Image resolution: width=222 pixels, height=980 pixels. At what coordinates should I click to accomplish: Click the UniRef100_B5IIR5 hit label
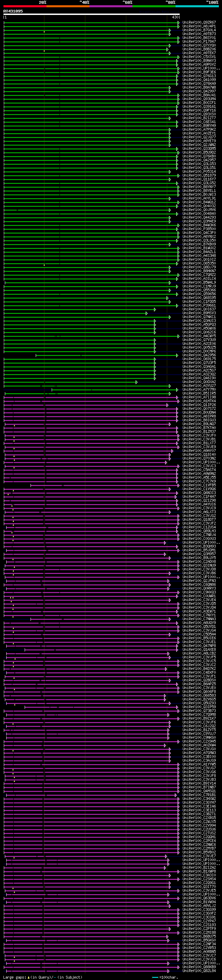pos(199,394)
